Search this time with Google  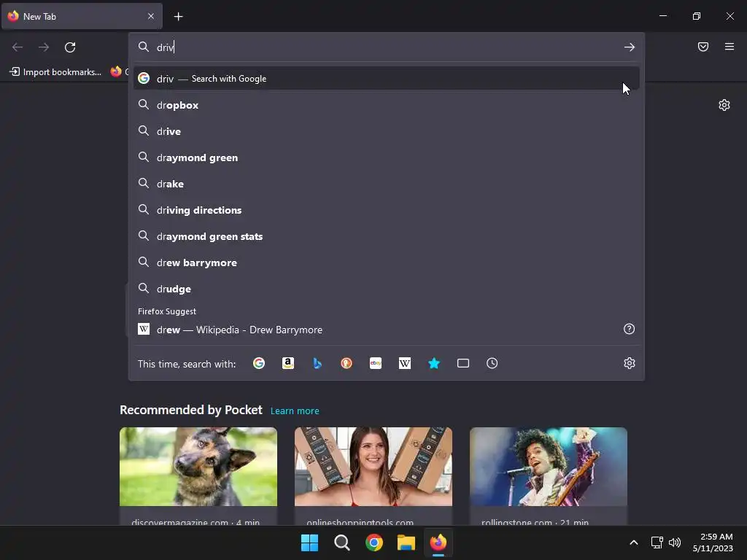259,363
